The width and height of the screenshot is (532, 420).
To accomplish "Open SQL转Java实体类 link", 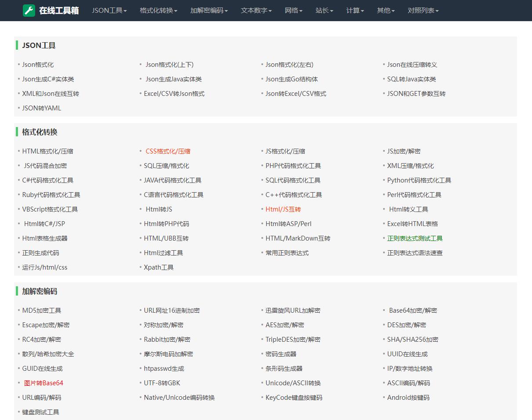I will coord(412,79).
